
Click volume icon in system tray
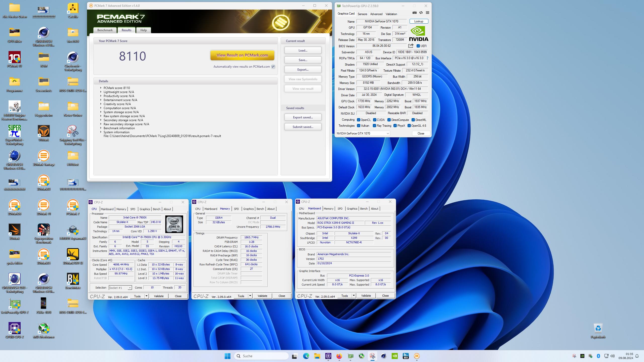click(613, 356)
